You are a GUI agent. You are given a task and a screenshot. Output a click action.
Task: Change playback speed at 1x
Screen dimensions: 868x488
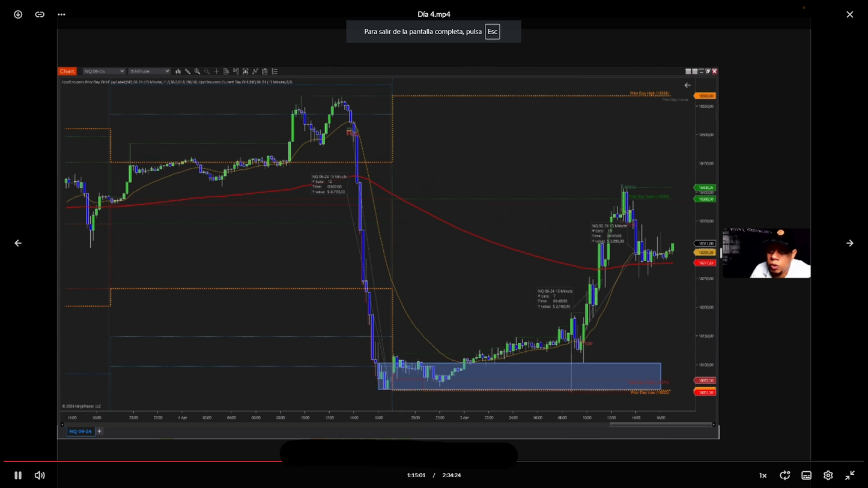pos(763,475)
